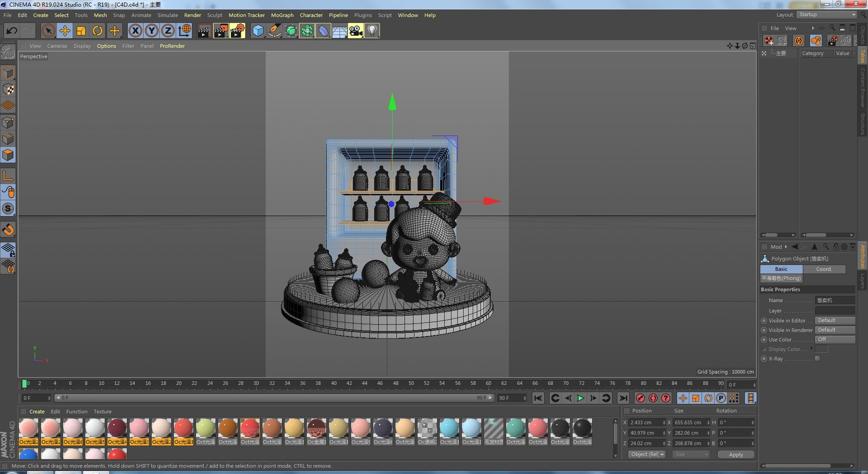This screenshot has width=868, height=474.
Task: Click the Phong tag tab button
Action: [781, 278]
